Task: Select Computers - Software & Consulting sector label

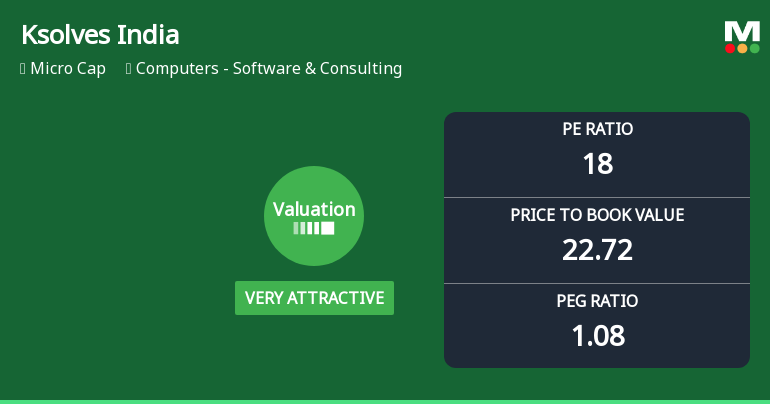Action: (x=269, y=69)
